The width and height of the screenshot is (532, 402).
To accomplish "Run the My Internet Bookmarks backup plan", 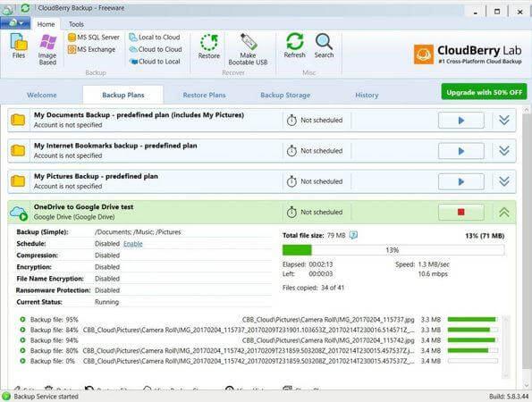I will click(461, 151).
